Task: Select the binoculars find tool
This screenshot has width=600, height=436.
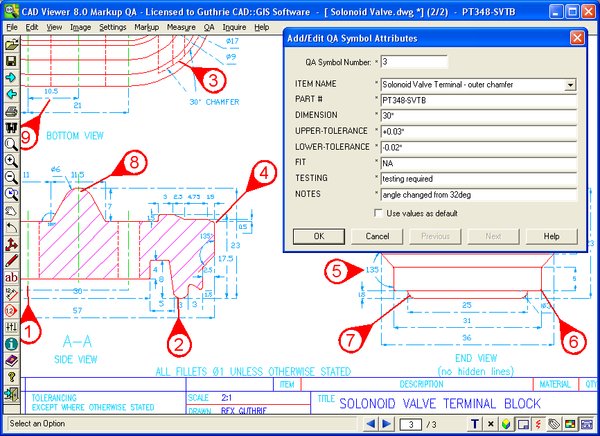Action: click(10, 127)
